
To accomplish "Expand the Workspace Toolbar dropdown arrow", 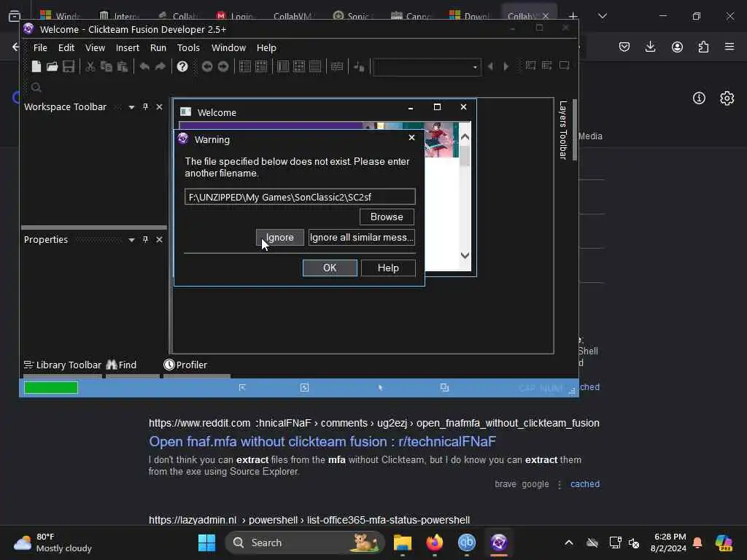I will pyautogui.click(x=131, y=108).
